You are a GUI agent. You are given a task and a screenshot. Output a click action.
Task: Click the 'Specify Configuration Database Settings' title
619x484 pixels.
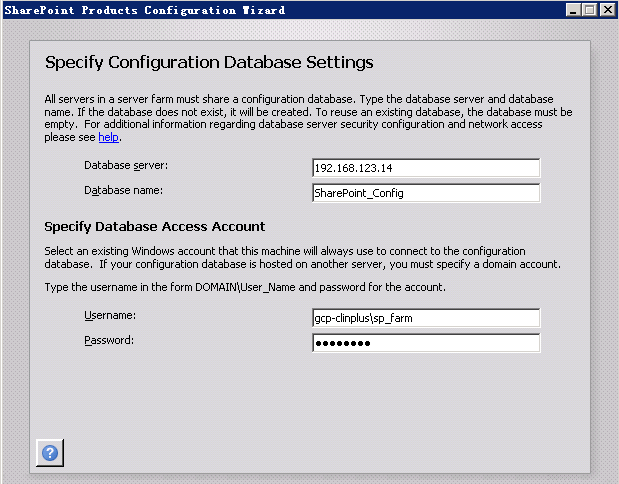click(209, 63)
